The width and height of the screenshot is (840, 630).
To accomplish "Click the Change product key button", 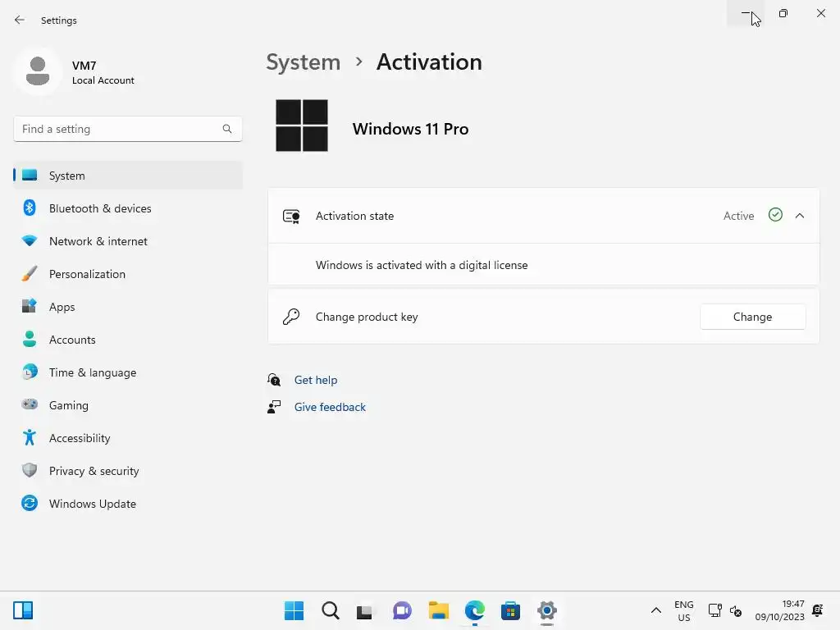I will [x=753, y=317].
